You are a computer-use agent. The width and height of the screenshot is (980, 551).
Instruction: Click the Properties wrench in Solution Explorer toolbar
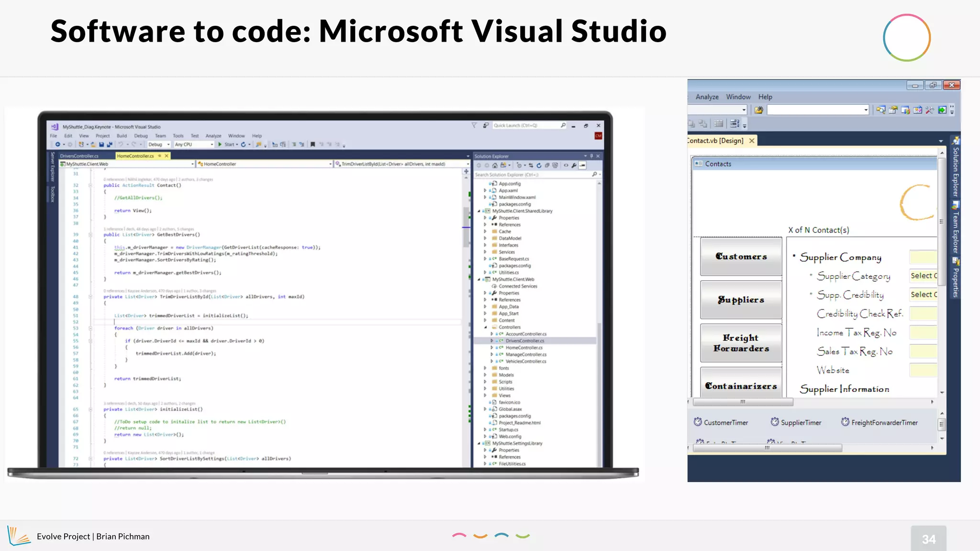coord(574,165)
